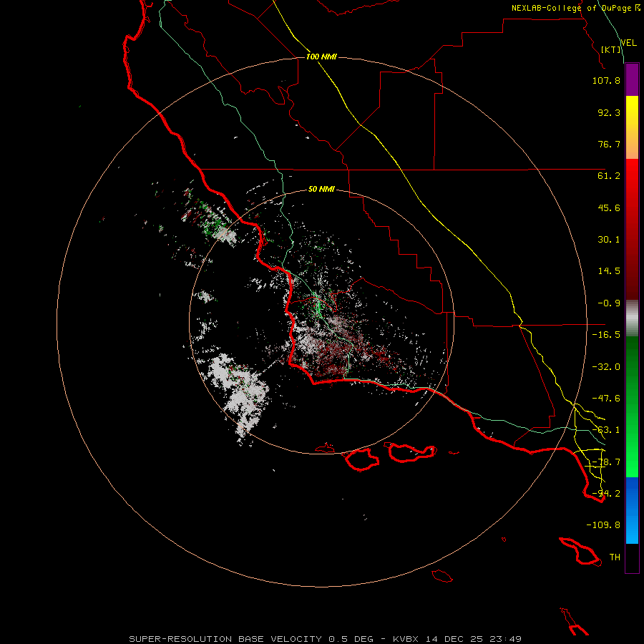The height and width of the screenshot is (644, 644).
Task: Click the 45.6 velocity scale value
Action: point(609,208)
